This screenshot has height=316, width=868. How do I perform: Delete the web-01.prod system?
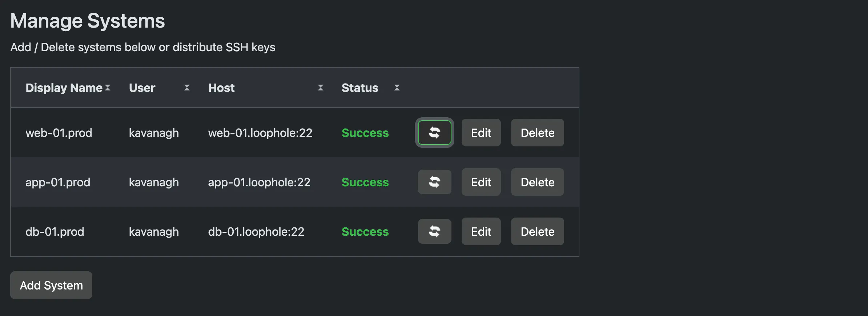pos(537,133)
